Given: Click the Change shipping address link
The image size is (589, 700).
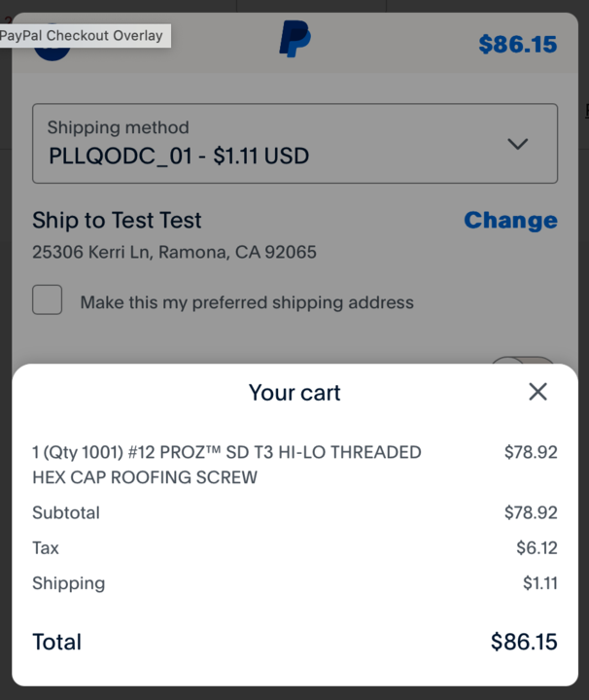Looking at the screenshot, I should pyautogui.click(x=510, y=220).
